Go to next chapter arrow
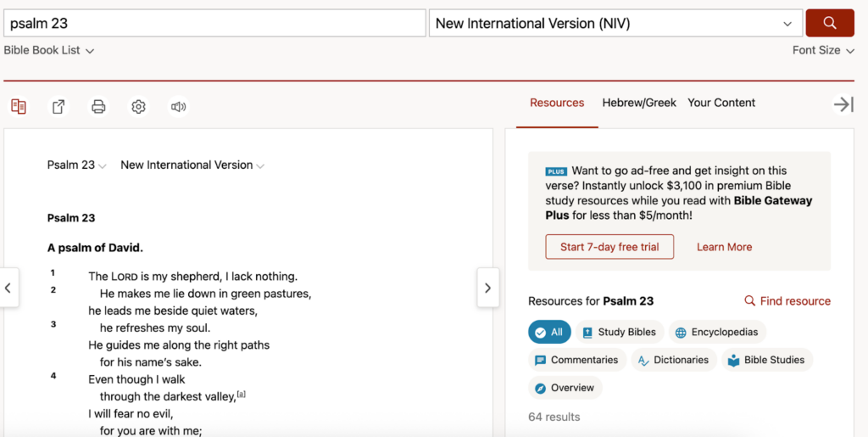This screenshot has width=868, height=437. pos(487,288)
